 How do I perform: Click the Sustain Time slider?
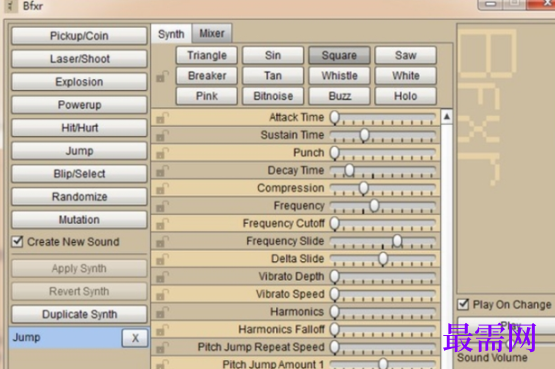pos(383,136)
